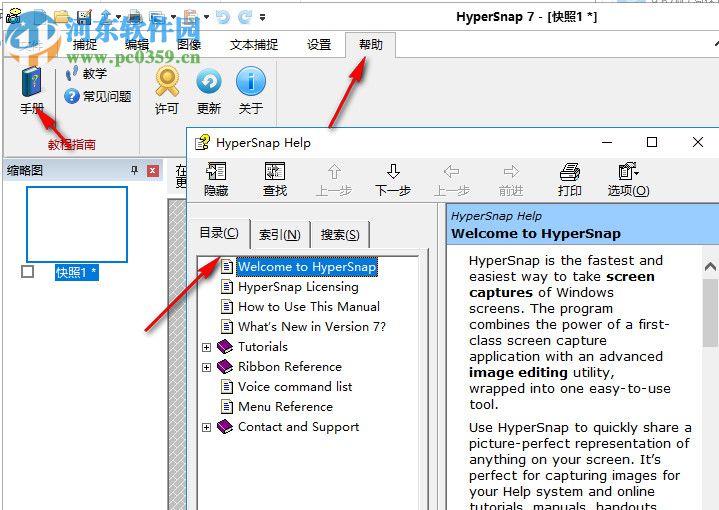Switch to the 文本捕捉 ribbon tab
719x510 pixels.
pos(254,44)
